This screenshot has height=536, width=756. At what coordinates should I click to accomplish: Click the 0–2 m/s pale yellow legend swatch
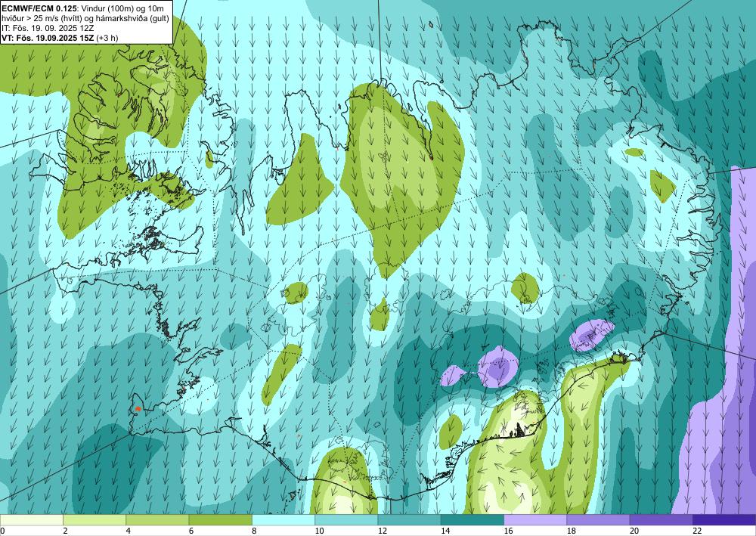pyautogui.click(x=31, y=520)
